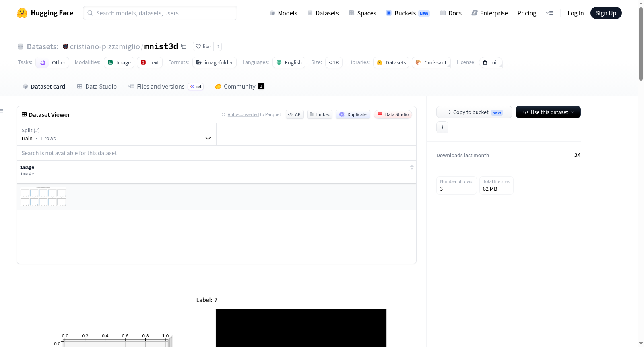Focus the search models, datasets, users field

(160, 13)
